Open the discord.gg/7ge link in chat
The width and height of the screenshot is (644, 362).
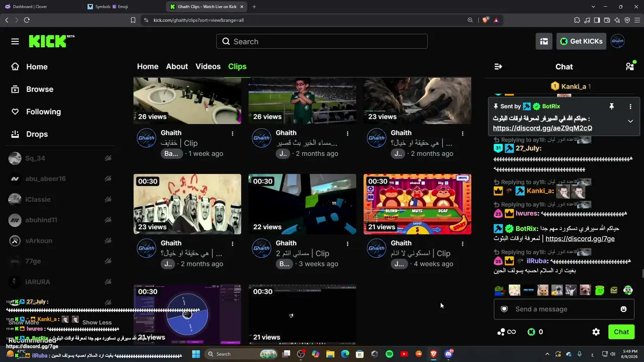coord(580,239)
